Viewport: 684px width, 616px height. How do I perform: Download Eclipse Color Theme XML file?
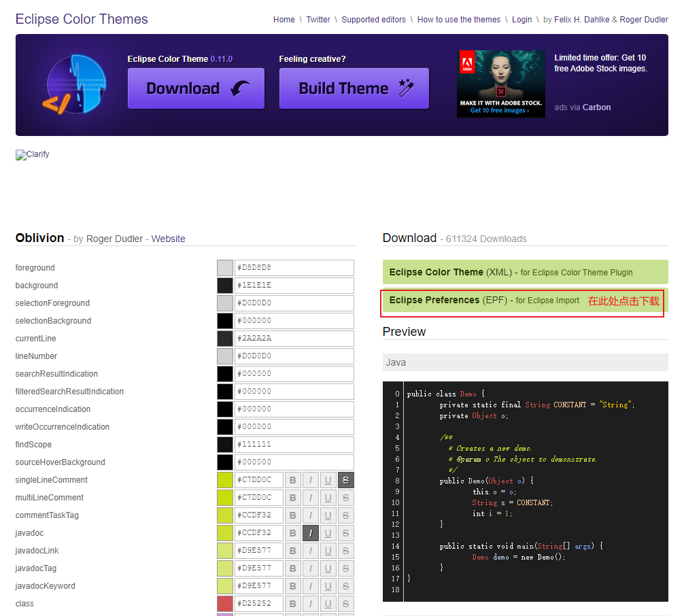coord(525,272)
